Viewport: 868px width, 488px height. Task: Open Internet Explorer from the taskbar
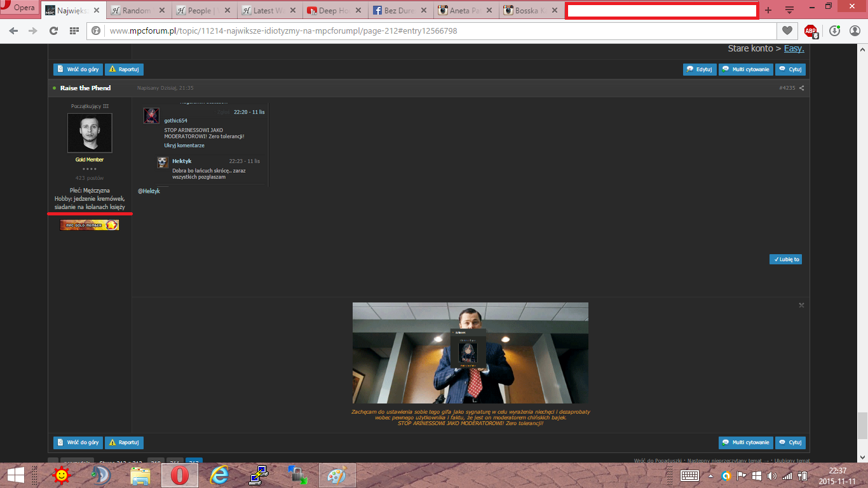tap(219, 475)
